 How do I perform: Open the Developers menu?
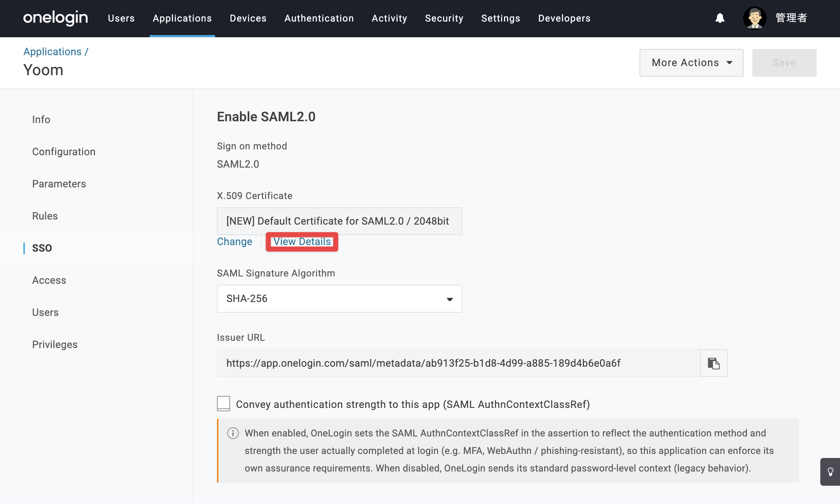[x=564, y=18]
